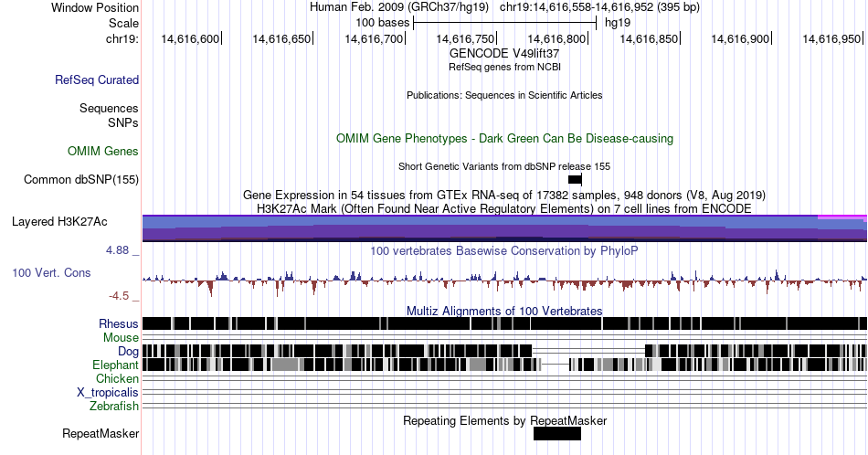
Task: Click 100 vertebrates Basewise Conservation title
Action: tap(504, 250)
